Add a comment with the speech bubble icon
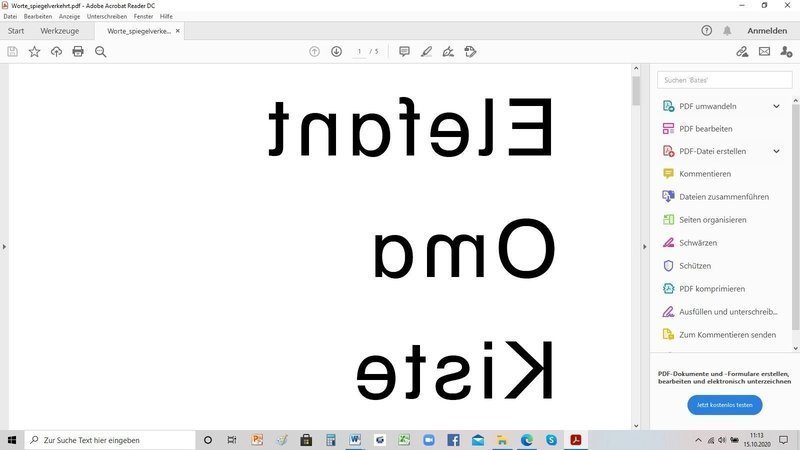The image size is (800, 450). pos(404,51)
